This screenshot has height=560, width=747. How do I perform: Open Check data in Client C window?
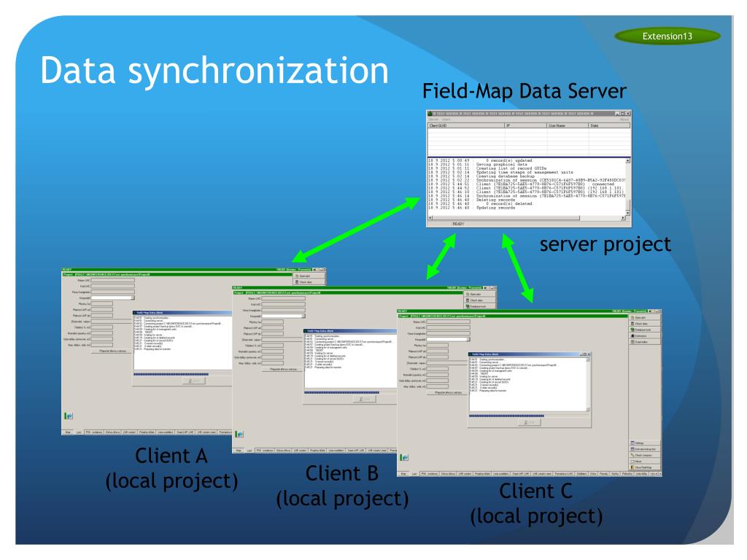[645, 323]
